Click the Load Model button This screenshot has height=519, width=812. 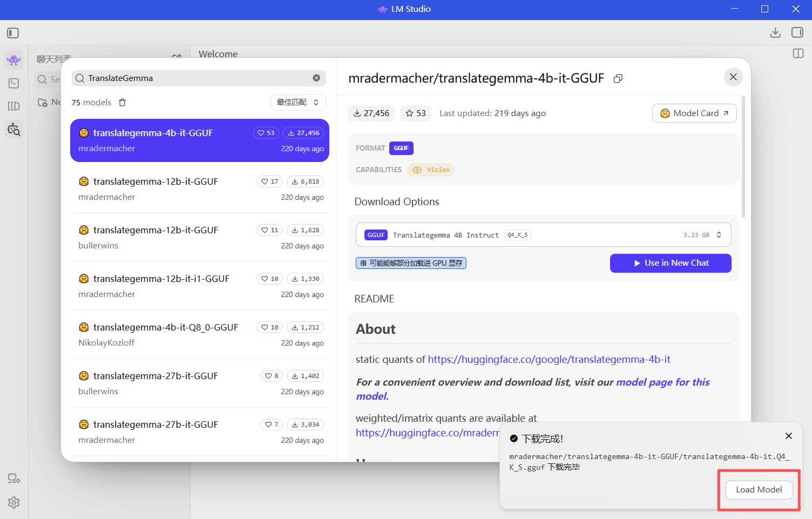click(x=759, y=490)
